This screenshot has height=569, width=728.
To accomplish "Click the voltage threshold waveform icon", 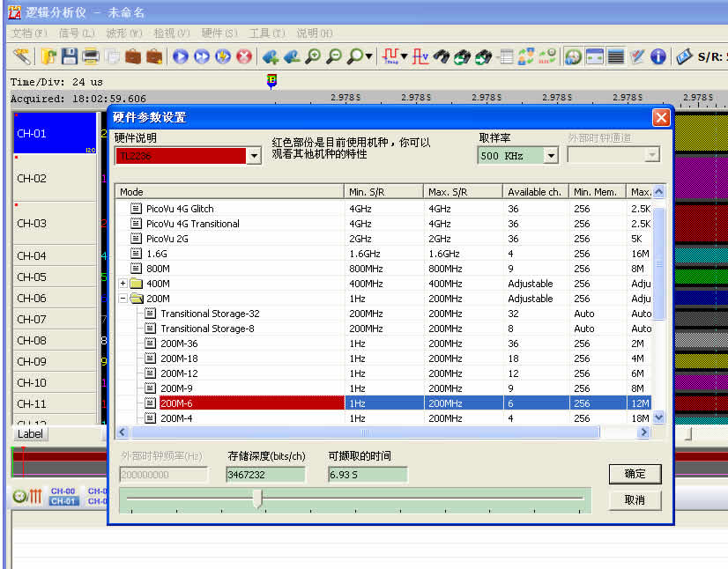I will [x=420, y=56].
